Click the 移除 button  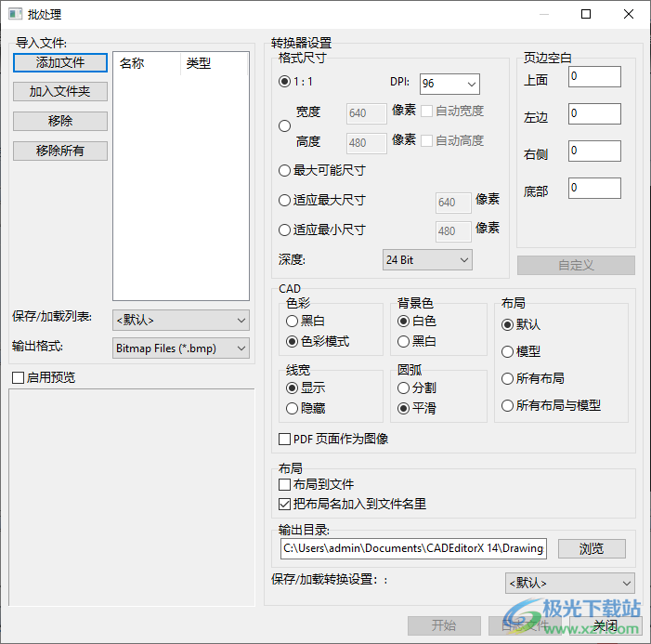60,121
